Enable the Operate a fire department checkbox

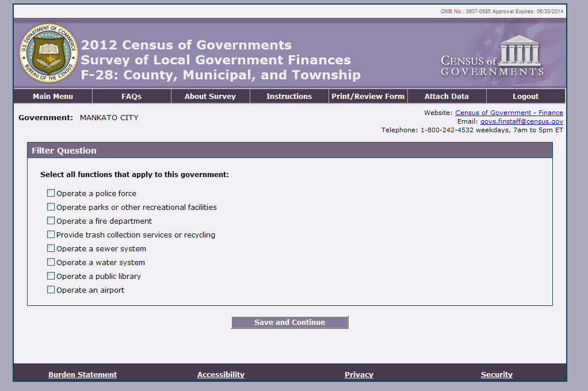pyautogui.click(x=51, y=221)
